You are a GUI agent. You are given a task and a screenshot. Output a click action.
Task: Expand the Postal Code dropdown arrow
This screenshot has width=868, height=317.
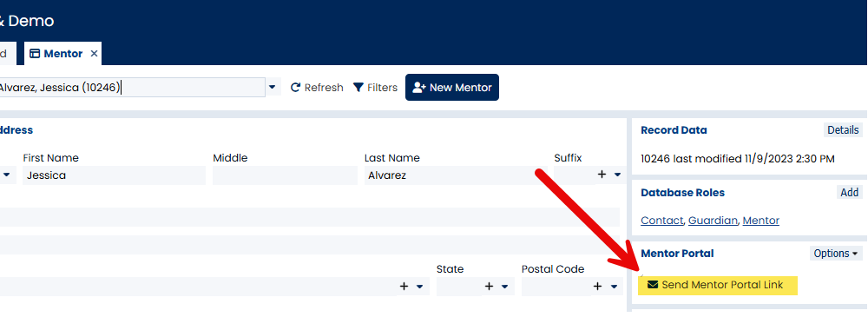614,287
